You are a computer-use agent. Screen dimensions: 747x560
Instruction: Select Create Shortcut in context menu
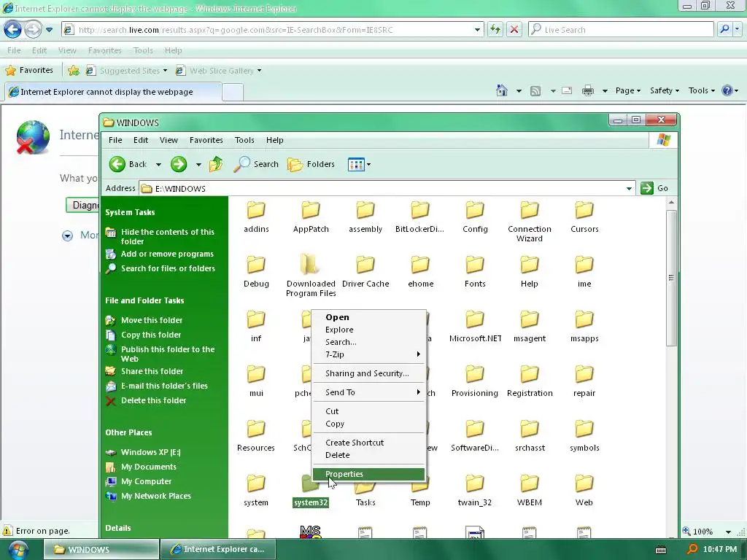[368, 443]
